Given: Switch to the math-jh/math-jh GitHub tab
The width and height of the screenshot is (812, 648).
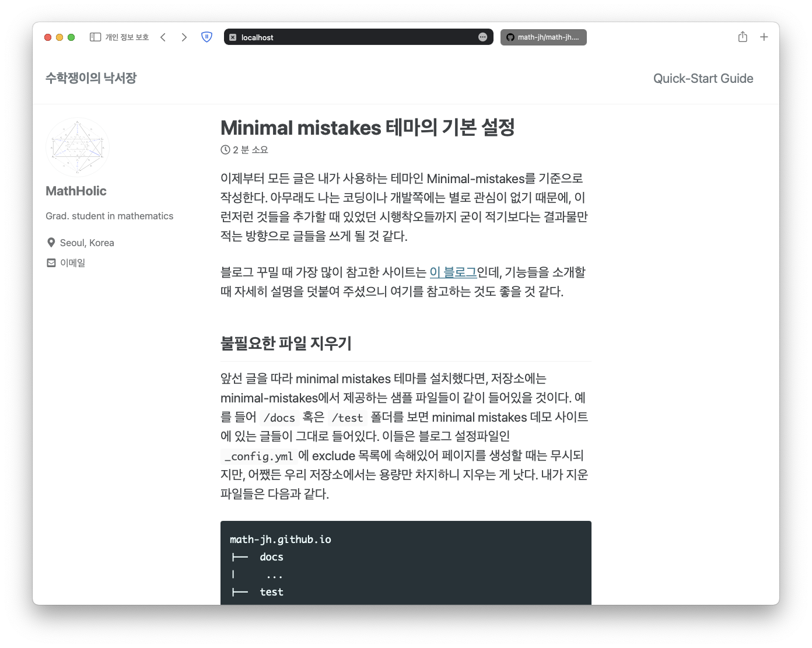Looking at the screenshot, I should (x=544, y=37).
